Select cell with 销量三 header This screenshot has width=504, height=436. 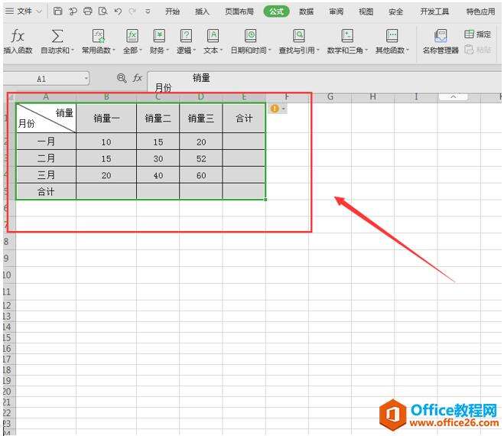click(201, 119)
